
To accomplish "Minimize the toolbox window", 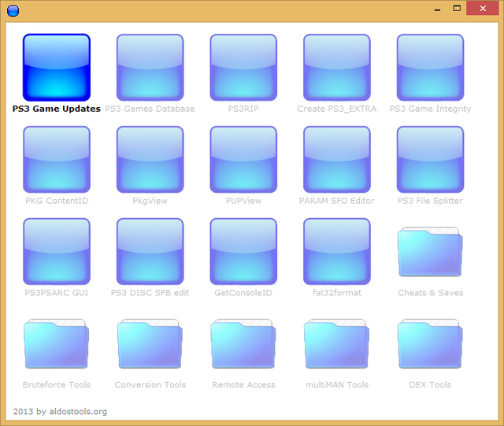I will click(437, 9).
